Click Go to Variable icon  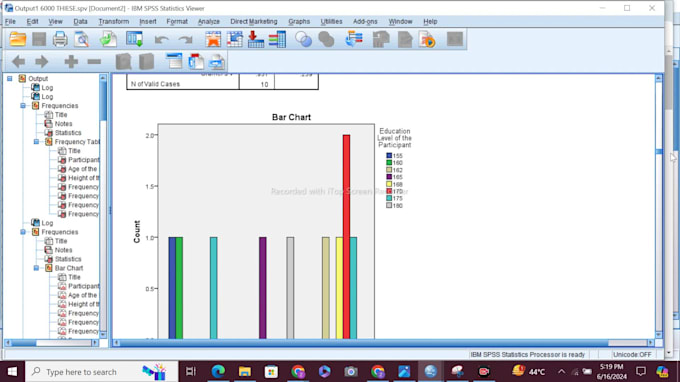256,39
